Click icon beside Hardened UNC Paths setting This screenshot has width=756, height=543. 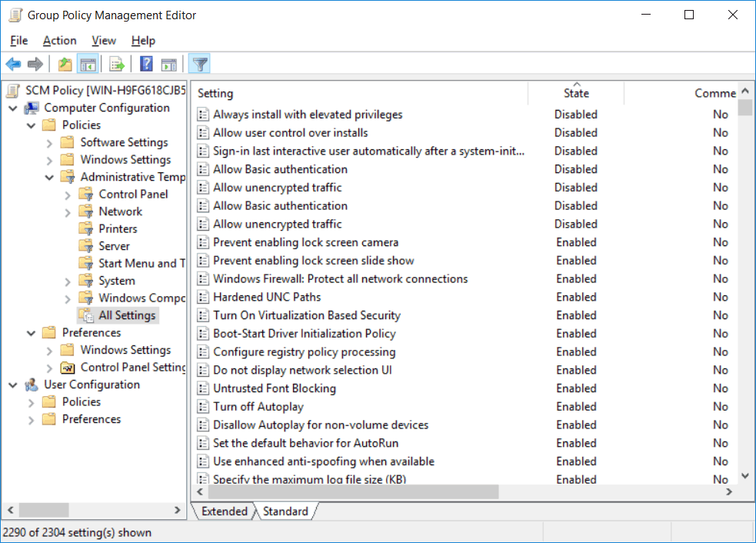[203, 297]
